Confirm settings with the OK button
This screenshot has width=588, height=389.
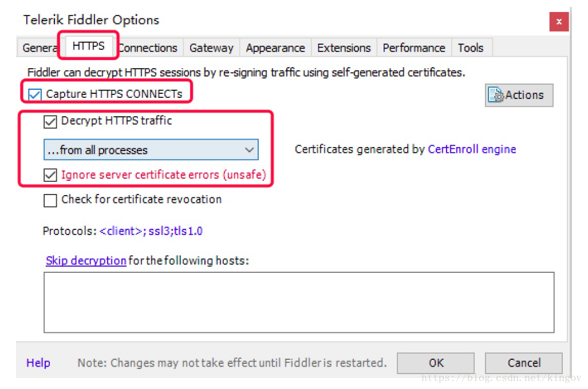[436, 363]
